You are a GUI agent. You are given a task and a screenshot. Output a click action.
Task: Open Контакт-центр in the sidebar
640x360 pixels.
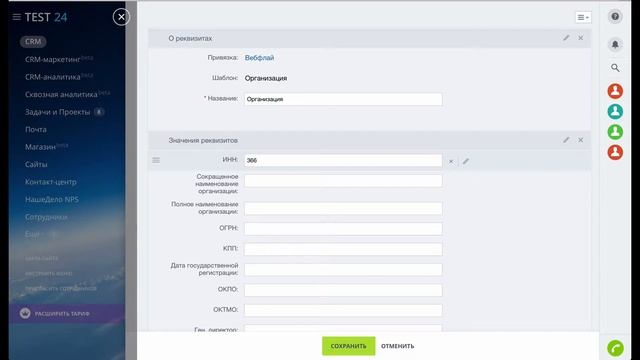(x=51, y=182)
